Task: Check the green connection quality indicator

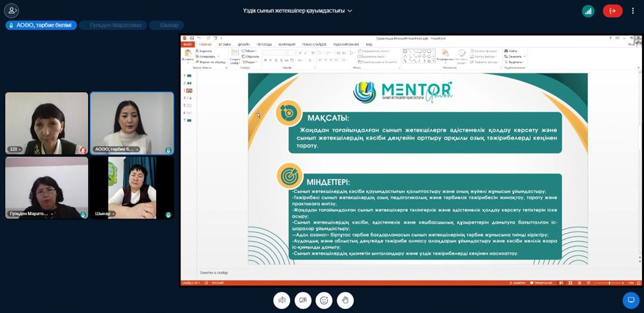Action: (588, 11)
